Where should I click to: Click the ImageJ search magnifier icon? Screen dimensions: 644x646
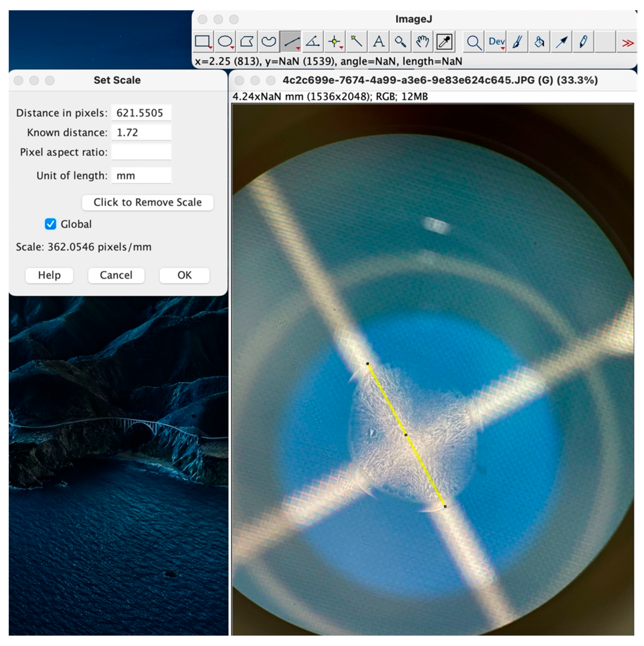point(474,42)
